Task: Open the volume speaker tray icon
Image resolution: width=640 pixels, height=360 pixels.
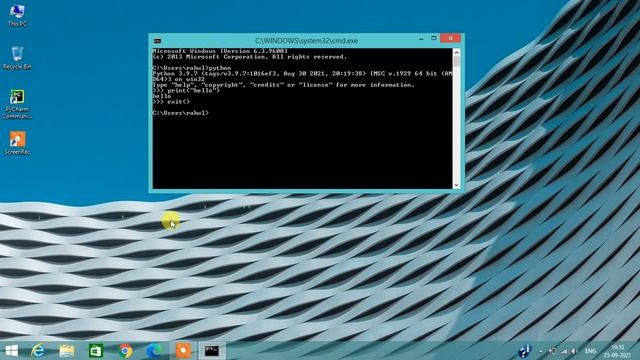Action: pyautogui.click(x=574, y=351)
